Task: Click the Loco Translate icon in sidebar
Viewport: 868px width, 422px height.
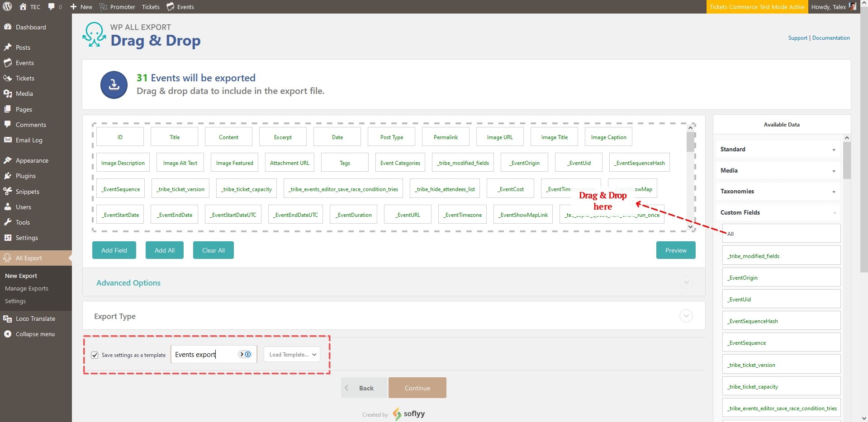Action: [8, 319]
